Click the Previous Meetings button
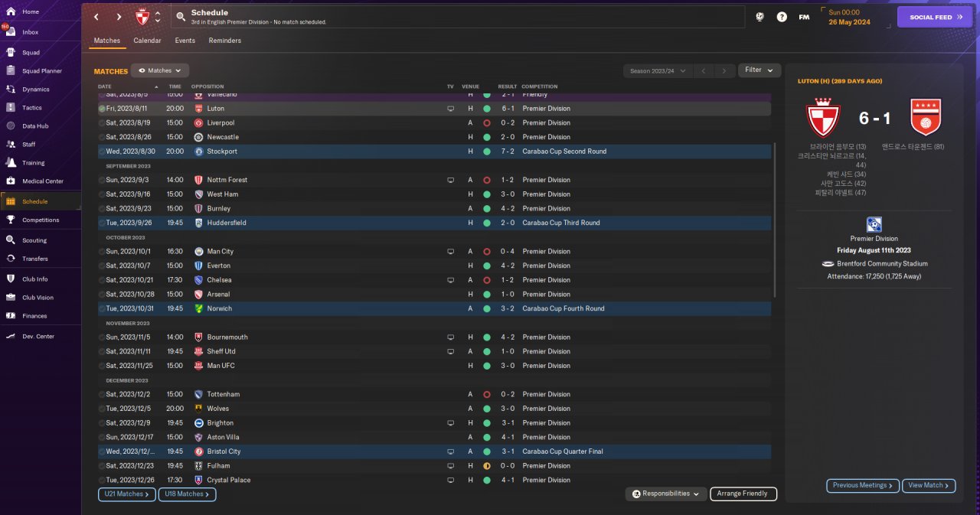Screen dimensions: 980x515 click(862, 485)
